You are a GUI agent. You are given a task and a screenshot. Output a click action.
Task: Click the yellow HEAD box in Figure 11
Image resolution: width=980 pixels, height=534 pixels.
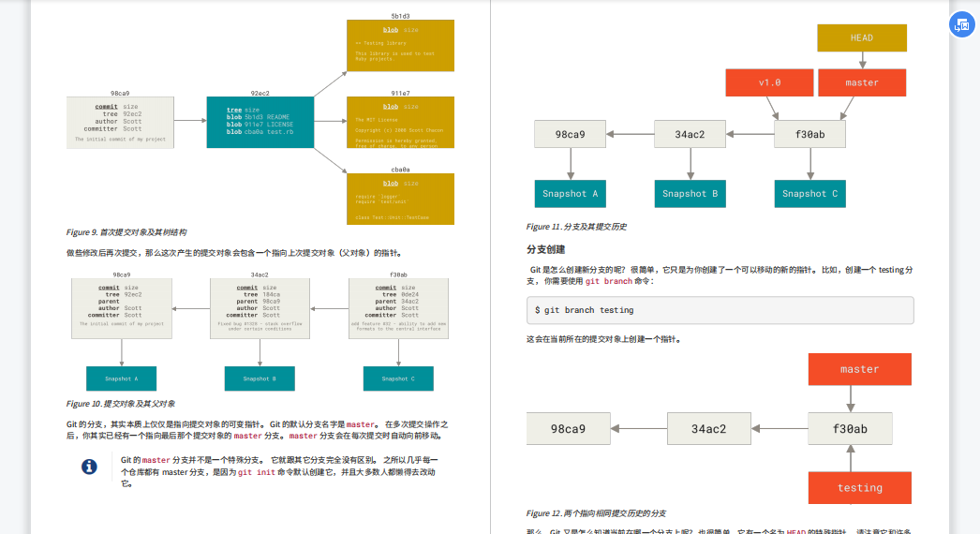(x=862, y=38)
